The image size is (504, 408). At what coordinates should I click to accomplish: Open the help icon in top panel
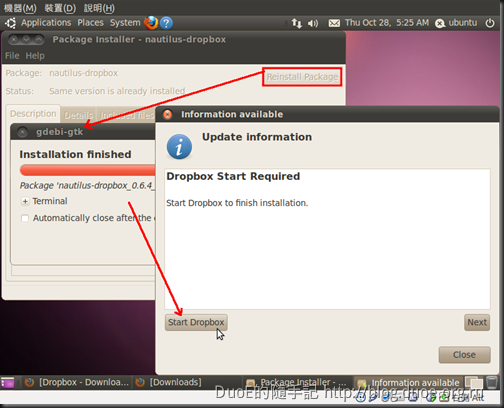coord(166,23)
